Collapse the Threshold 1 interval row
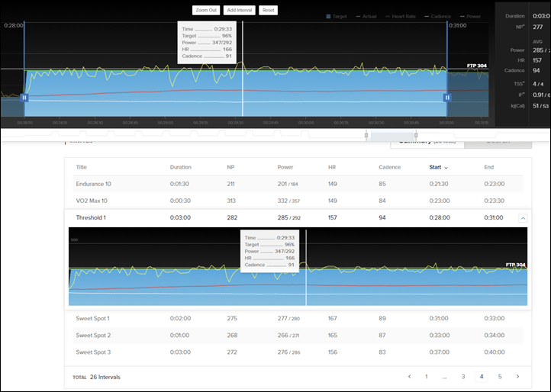Screen dimensions: 551x392 pos(523,218)
